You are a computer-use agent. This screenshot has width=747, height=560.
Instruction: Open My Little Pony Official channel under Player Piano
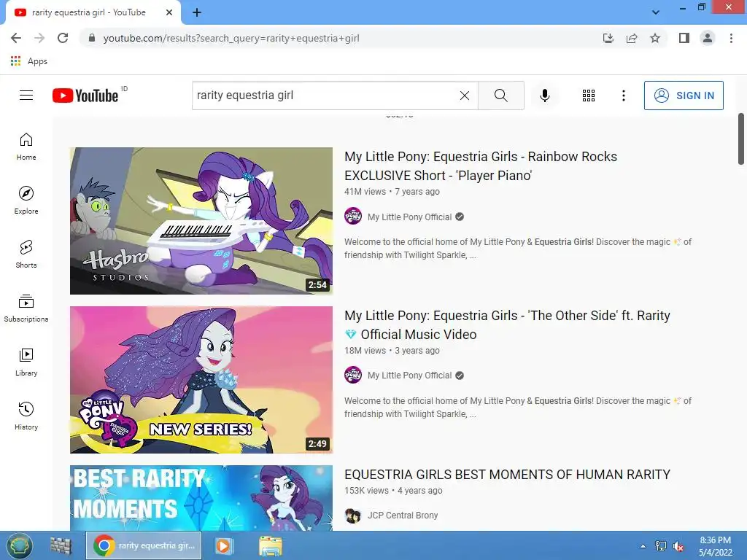click(x=409, y=217)
